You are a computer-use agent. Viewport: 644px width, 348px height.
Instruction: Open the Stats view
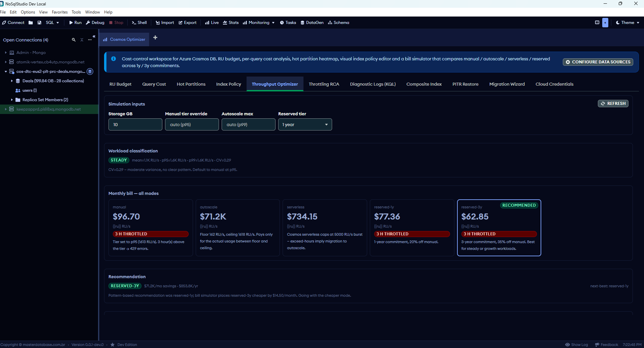pyautogui.click(x=231, y=23)
